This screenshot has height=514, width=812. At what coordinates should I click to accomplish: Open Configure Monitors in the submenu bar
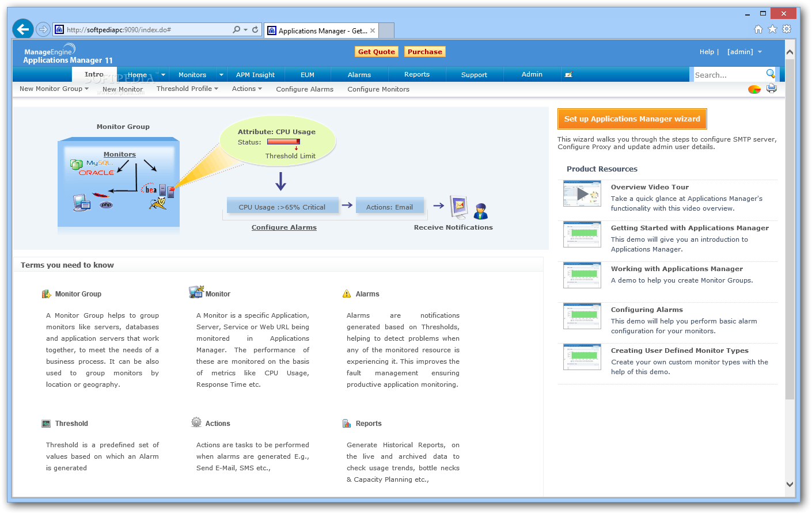click(x=378, y=89)
